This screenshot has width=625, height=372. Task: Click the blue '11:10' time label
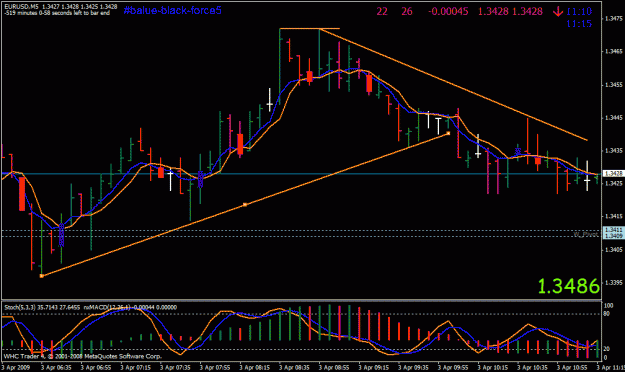tap(579, 12)
